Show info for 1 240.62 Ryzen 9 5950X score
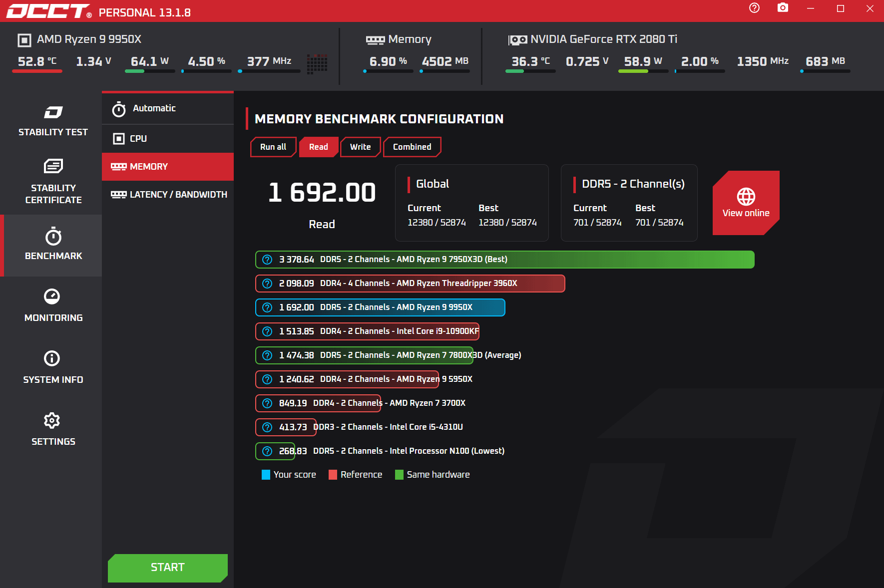The image size is (884, 588). pyautogui.click(x=267, y=379)
